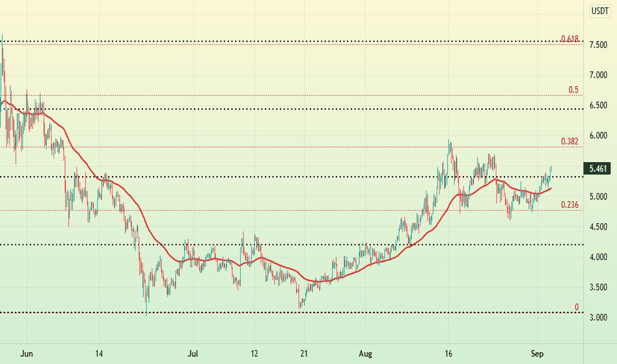Select the current price tag 5.461
Screen dimensions: 617x364
click(598, 169)
